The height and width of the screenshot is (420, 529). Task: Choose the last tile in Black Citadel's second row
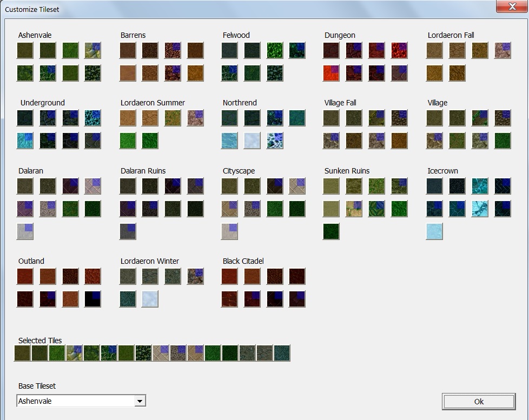[297, 299]
